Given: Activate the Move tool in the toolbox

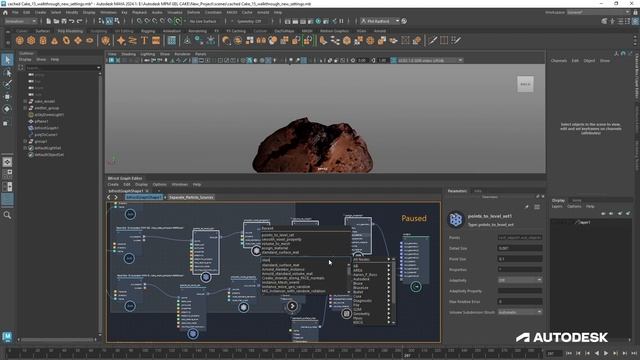Looking at the screenshot, I should point(7,97).
